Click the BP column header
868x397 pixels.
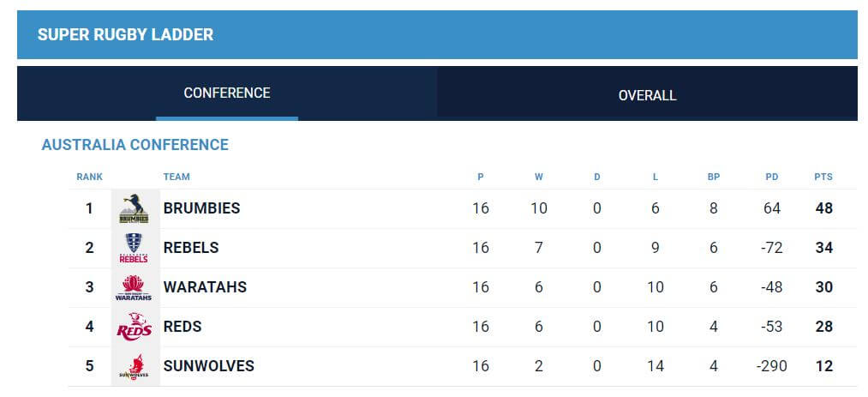[714, 177]
